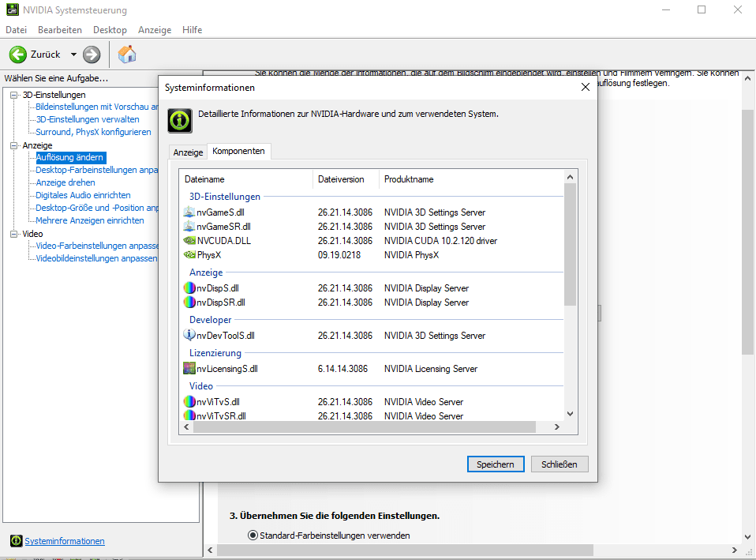The width and height of the screenshot is (756, 560).
Task: Click the list's horizontal scroll left arrow
Action: 186,427
